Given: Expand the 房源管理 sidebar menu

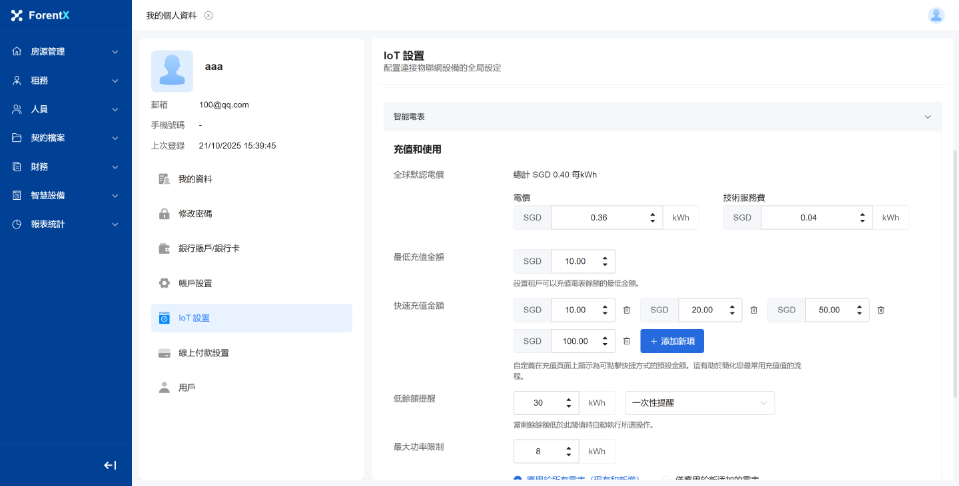Looking at the screenshot, I should point(65,51).
